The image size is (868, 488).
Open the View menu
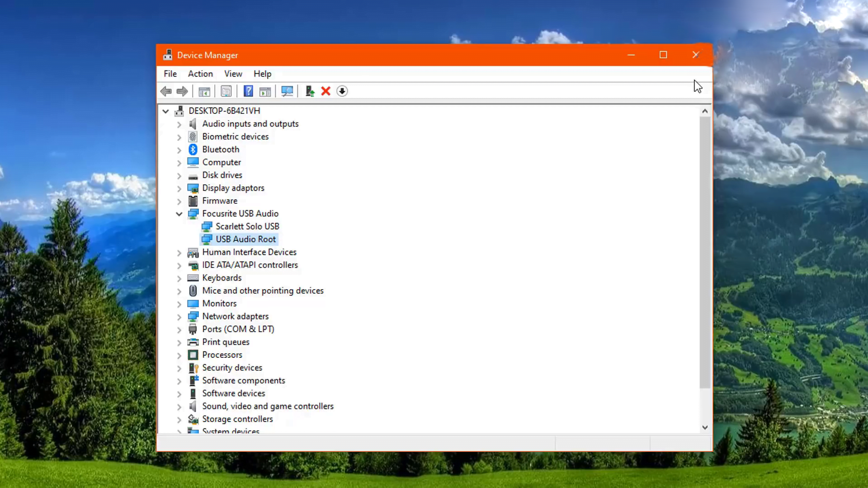point(233,74)
